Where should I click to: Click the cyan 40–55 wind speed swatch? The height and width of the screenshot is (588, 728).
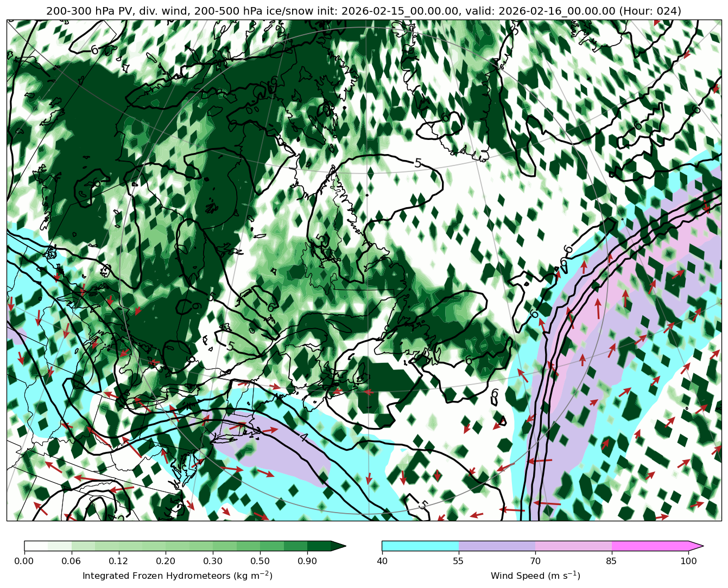coord(420,546)
